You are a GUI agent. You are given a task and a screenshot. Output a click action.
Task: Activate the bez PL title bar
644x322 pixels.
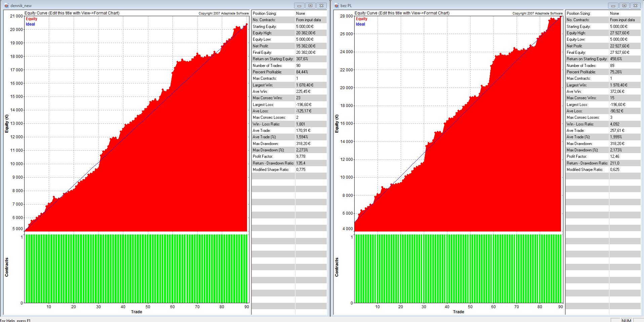471,5
